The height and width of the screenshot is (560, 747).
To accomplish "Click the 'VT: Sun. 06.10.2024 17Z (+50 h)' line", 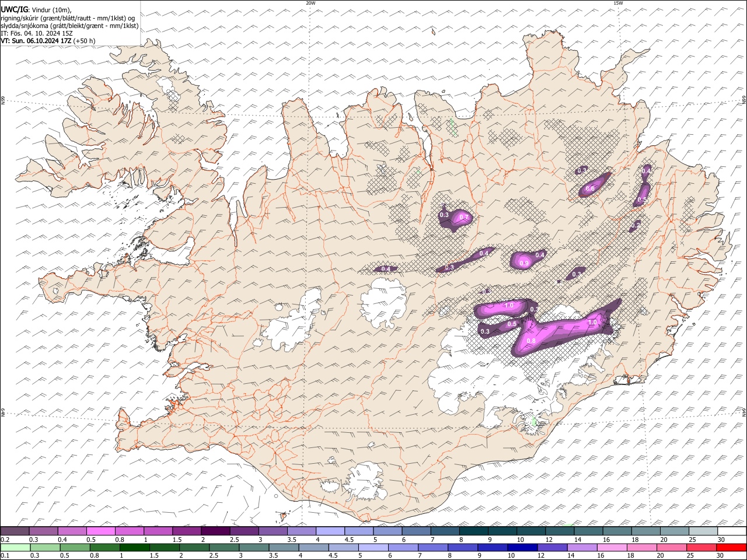I will point(48,41).
